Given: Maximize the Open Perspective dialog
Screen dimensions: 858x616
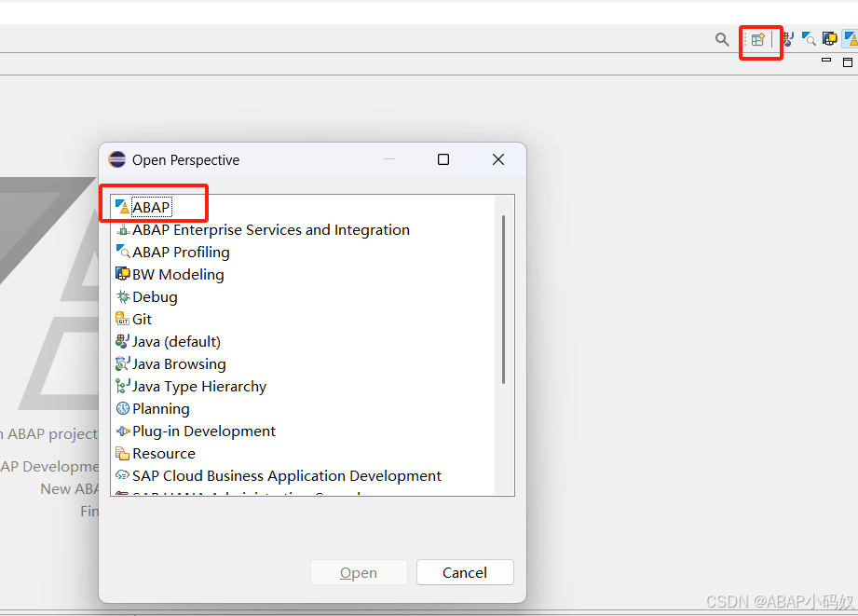Looking at the screenshot, I should 443,159.
